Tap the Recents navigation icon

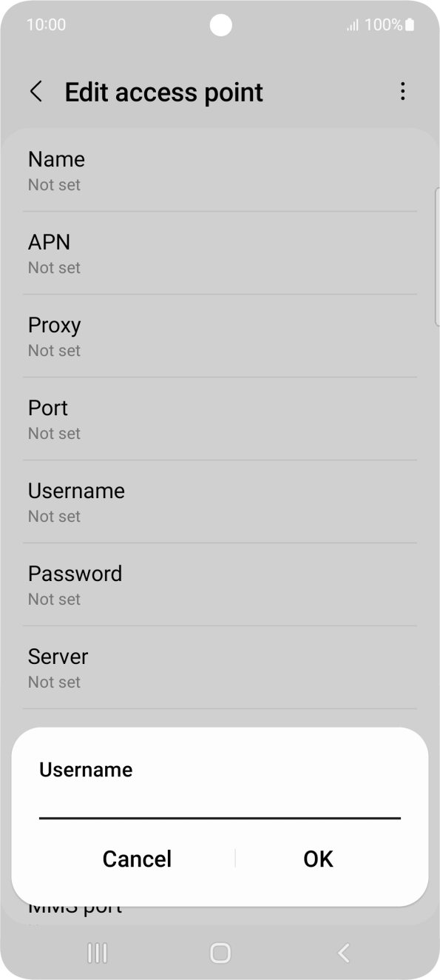pyautogui.click(x=97, y=954)
